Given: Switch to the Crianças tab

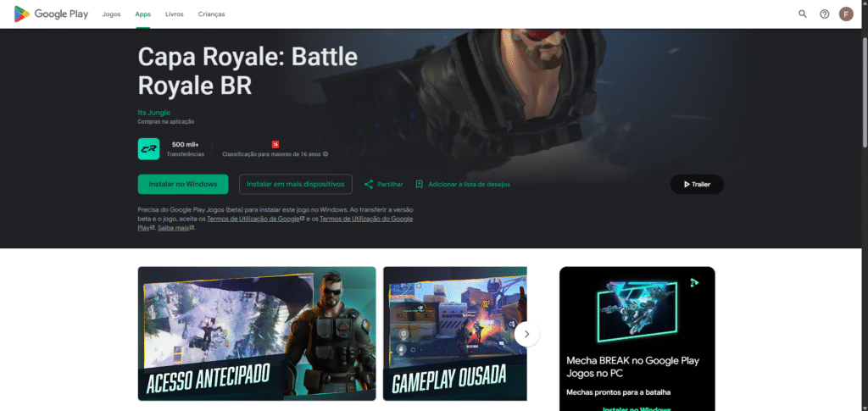Looking at the screenshot, I should coord(211,14).
